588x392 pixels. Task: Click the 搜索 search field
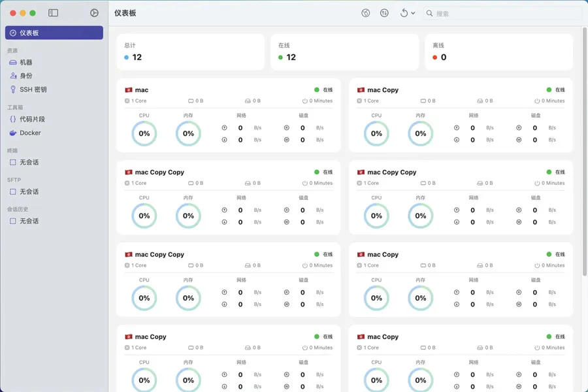(x=503, y=13)
